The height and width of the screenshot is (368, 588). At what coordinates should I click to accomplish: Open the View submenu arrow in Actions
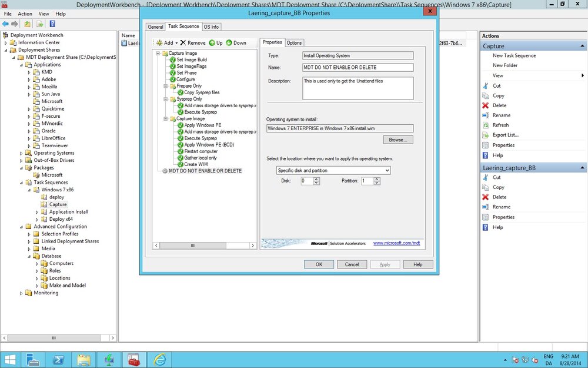coord(582,75)
